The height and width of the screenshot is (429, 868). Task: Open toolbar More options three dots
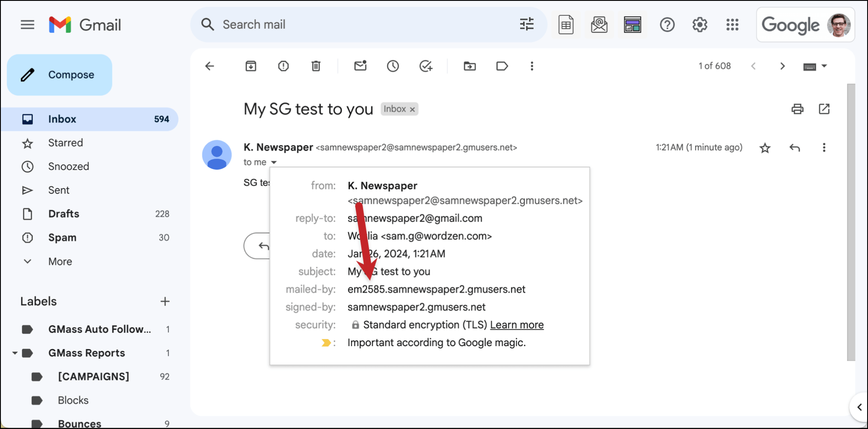tap(531, 66)
